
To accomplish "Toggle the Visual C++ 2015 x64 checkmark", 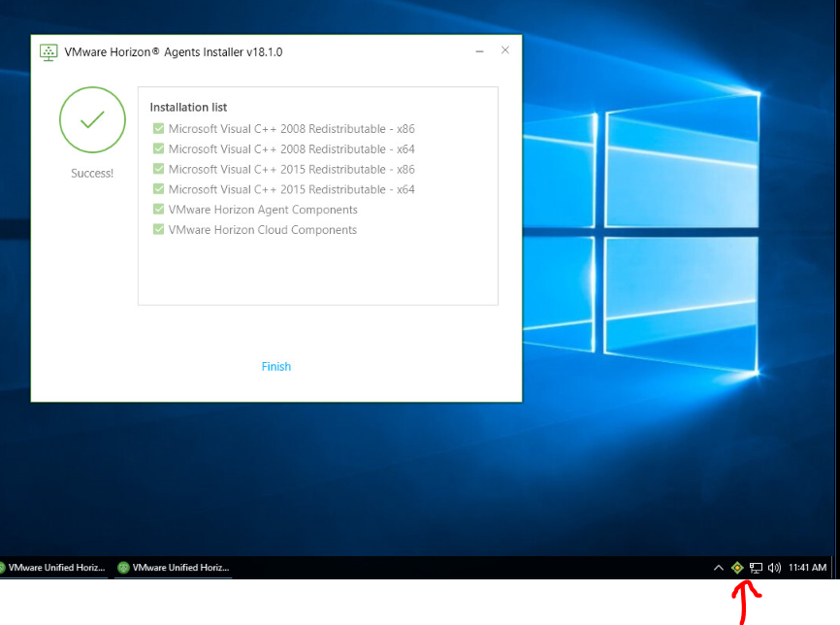I will pyautogui.click(x=158, y=189).
